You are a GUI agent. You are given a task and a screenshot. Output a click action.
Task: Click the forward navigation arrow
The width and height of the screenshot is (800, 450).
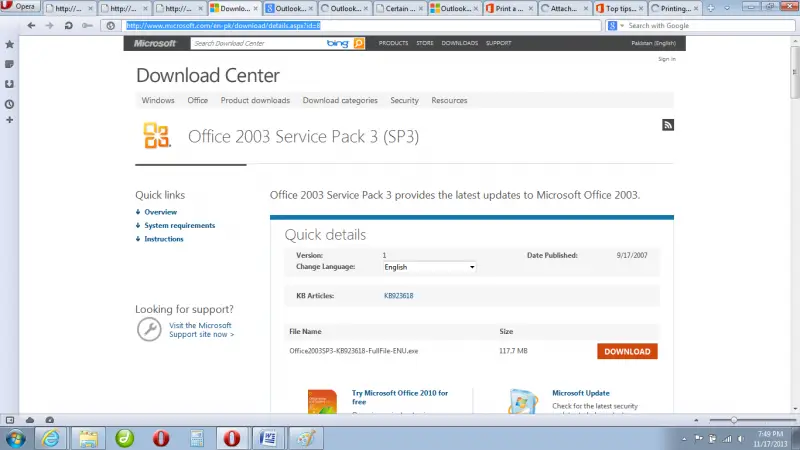(x=49, y=26)
